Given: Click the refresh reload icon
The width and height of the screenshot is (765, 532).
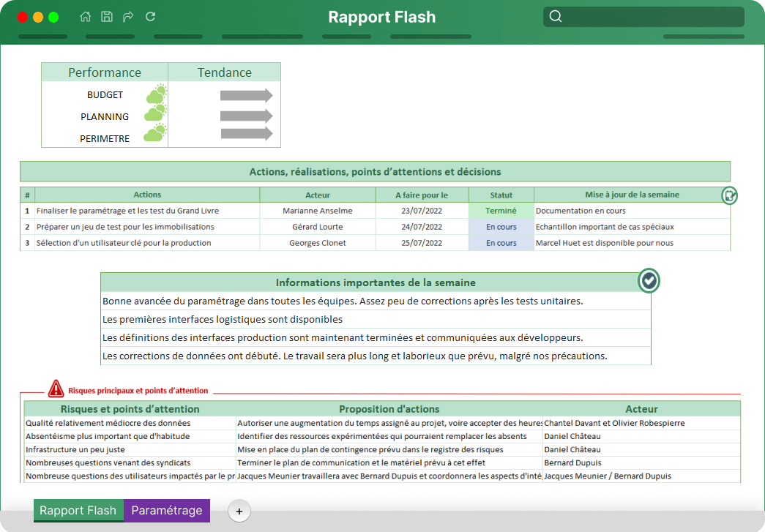Looking at the screenshot, I should click(x=150, y=17).
